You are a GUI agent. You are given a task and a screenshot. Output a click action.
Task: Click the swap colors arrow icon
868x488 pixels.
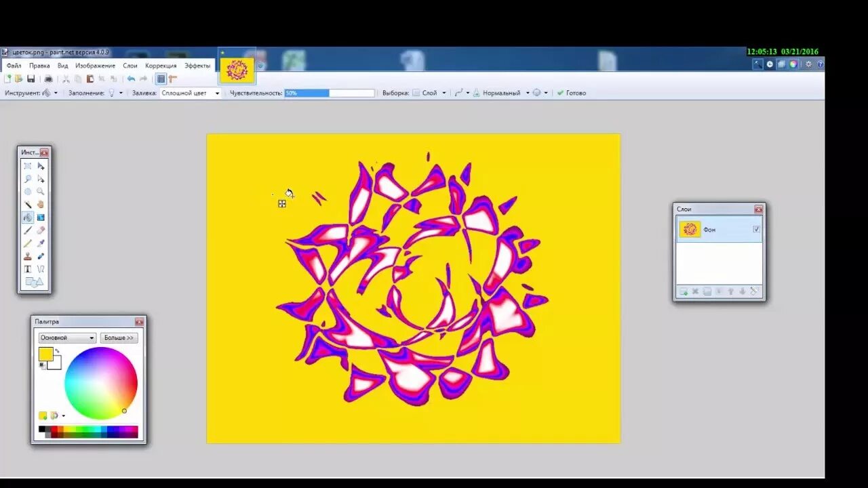[x=57, y=351]
